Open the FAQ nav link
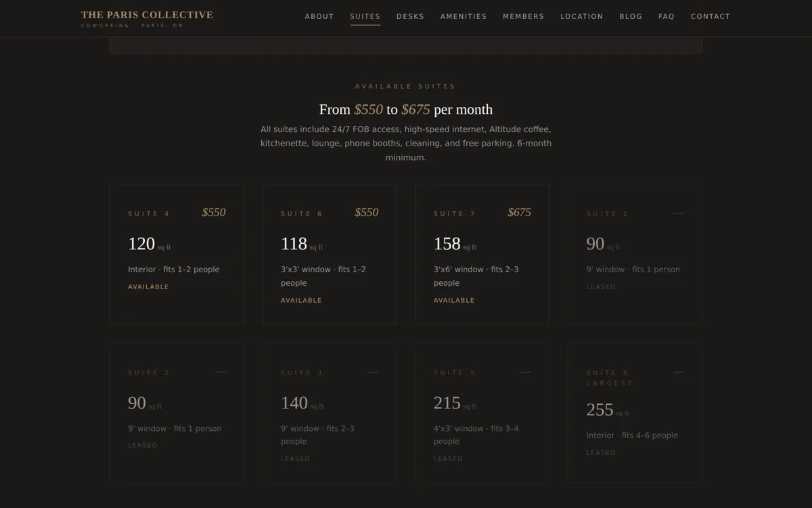The width and height of the screenshot is (812, 508). tap(667, 16)
